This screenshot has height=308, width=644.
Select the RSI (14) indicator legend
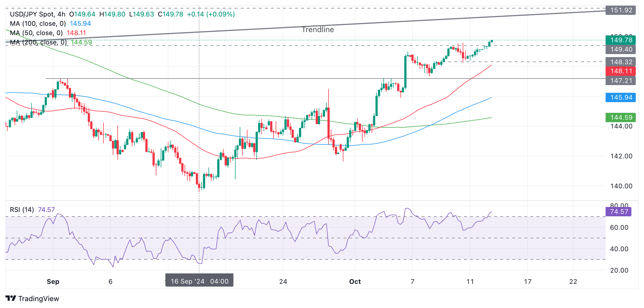tap(22, 210)
